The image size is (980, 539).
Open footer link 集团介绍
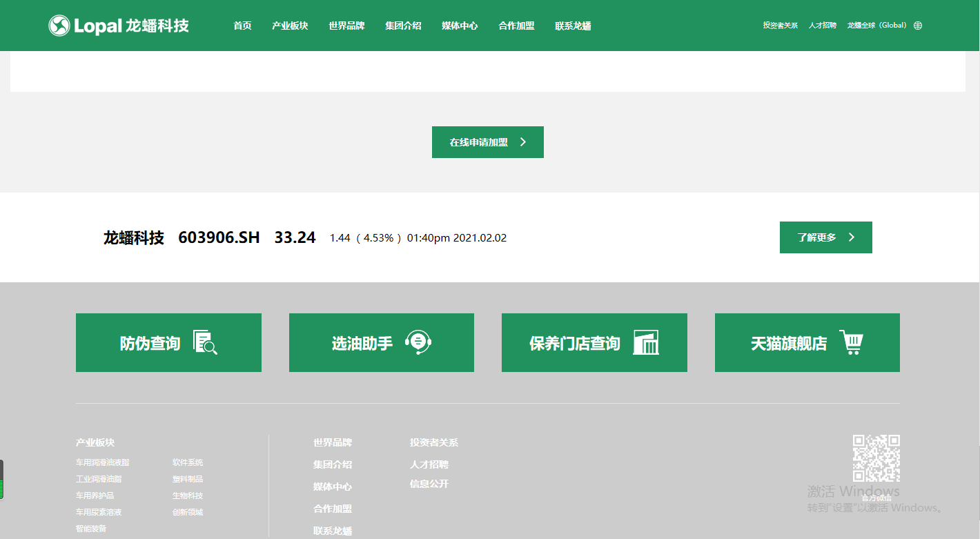tap(333, 464)
